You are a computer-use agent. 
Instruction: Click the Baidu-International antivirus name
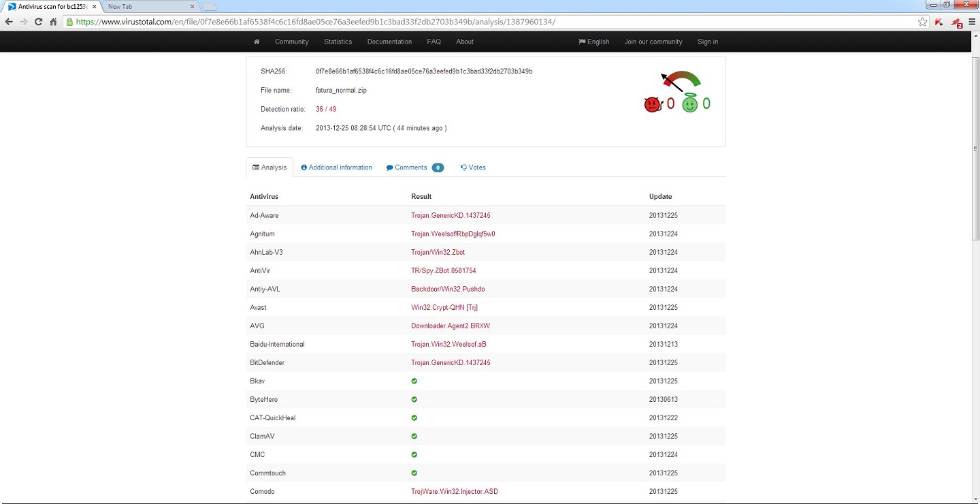coord(277,344)
